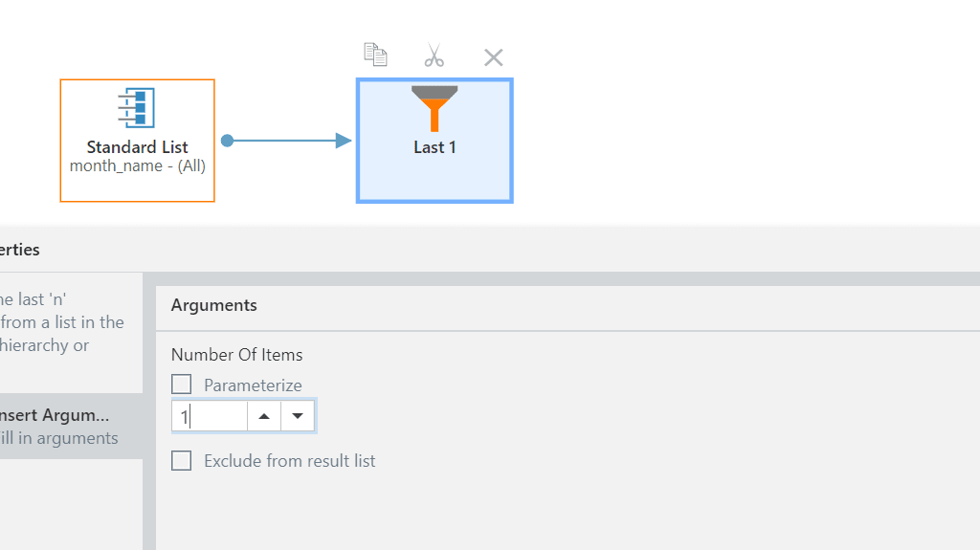Viewport: 980px width, 550px height.
Task: Click the arrowhead pointing to Last 1 node
Action: (344, 141)
